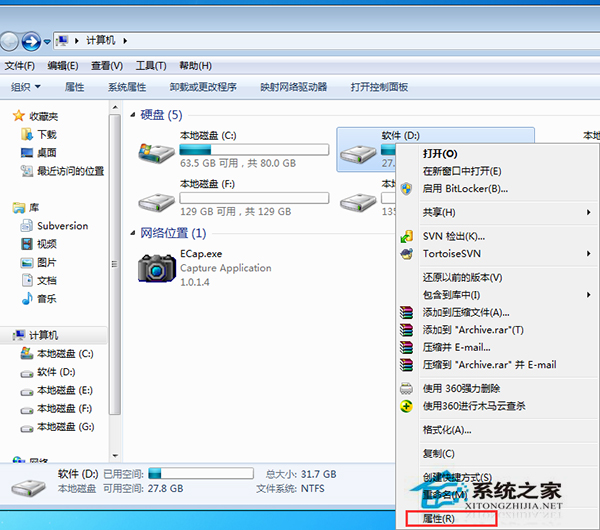
Task: Click 系统属性 toolbar button
Action: pyautogui.click(x=127, y=87)
